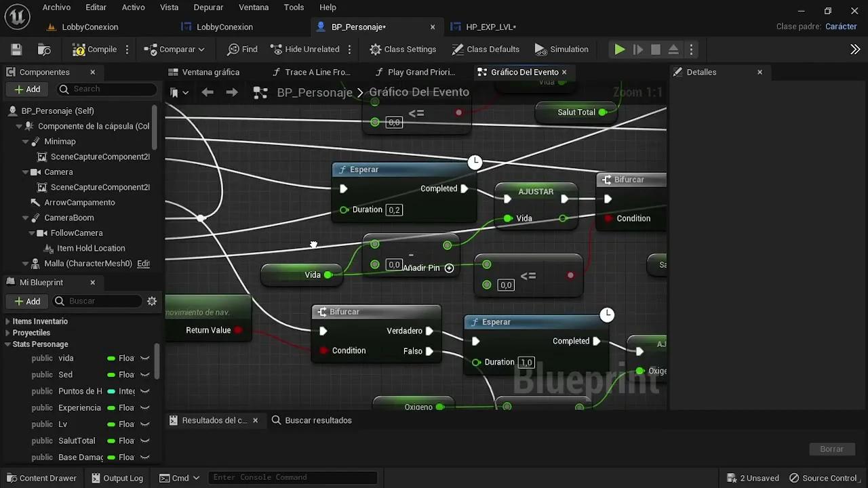The height and width of the screenshot is (488, 868).
Task: Open the Play Grand Priori graph tab
Action: 421,73
